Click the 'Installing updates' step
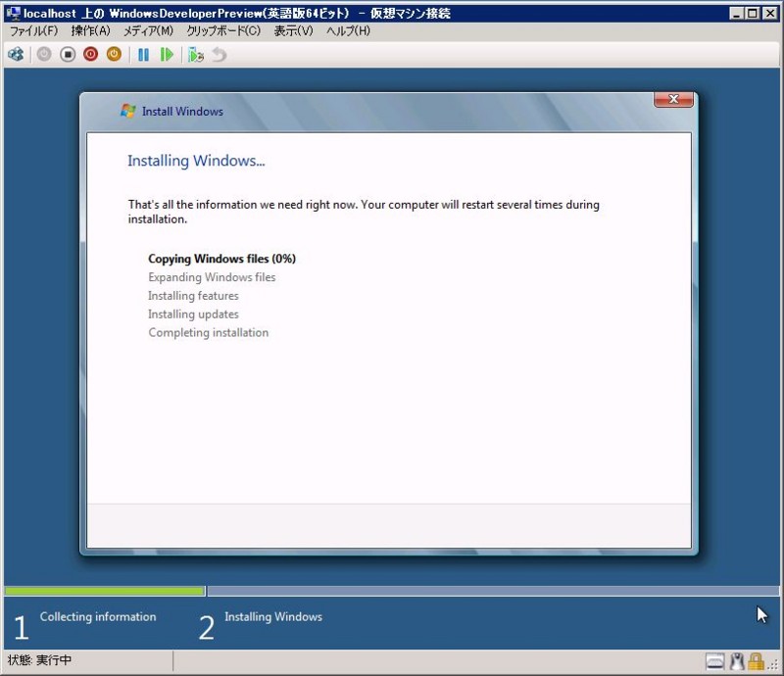 (x=193, y=314)
